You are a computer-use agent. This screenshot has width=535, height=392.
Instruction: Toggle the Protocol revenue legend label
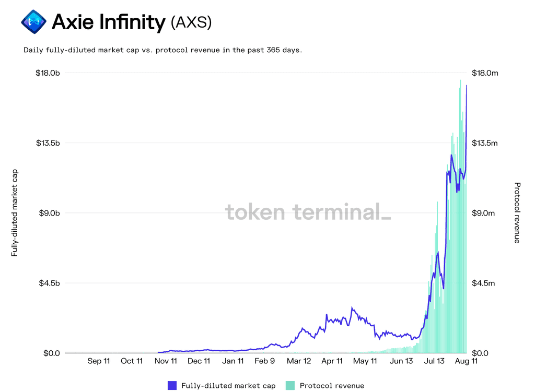pyautogui.click(x=332, y=386)
